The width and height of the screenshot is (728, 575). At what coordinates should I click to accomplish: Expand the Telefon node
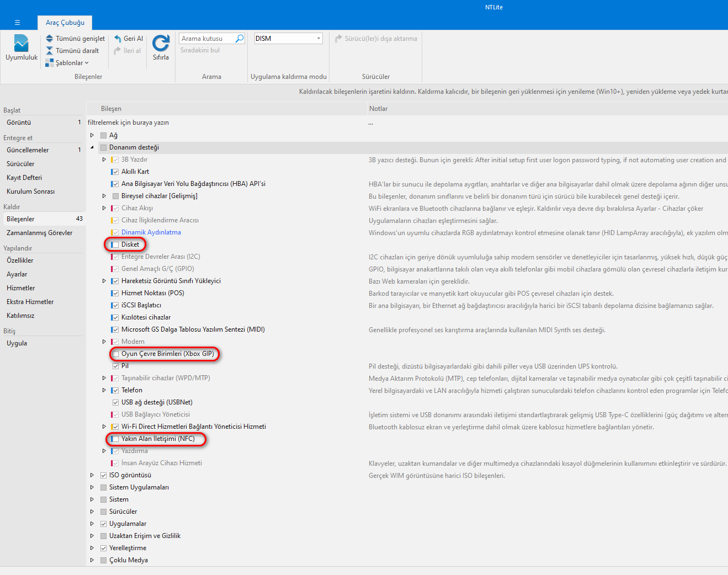pyautogui.click(x=104, y=390)
